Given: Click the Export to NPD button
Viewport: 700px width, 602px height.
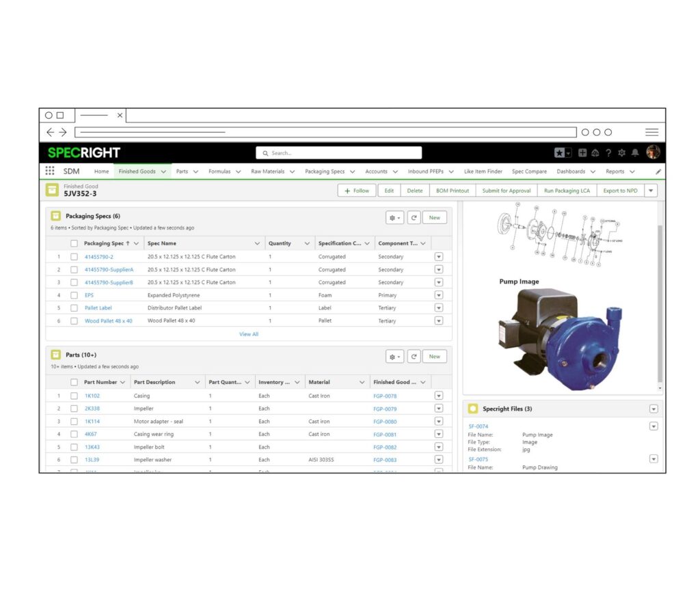Looking at the screenshot, I should click(x=620, y=191).
